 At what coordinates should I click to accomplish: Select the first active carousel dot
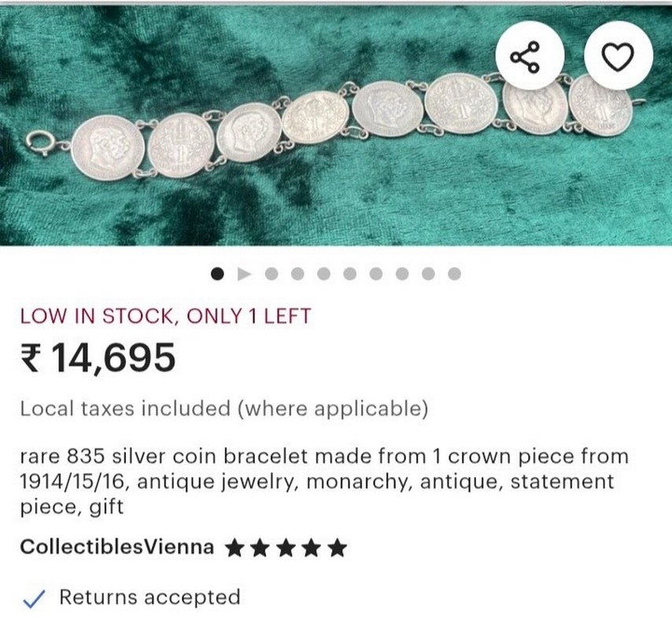coord(218,274)
